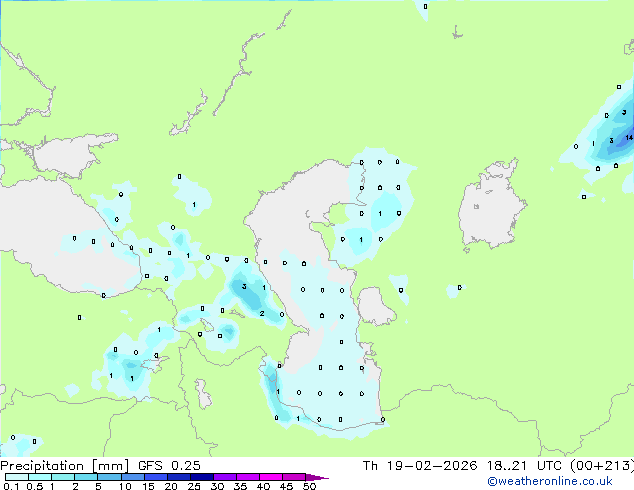The width and height of the screenshot is (634, 490).
Task: Pick the 40–45 mm magenta legend swatch
Action: point(271,477)
